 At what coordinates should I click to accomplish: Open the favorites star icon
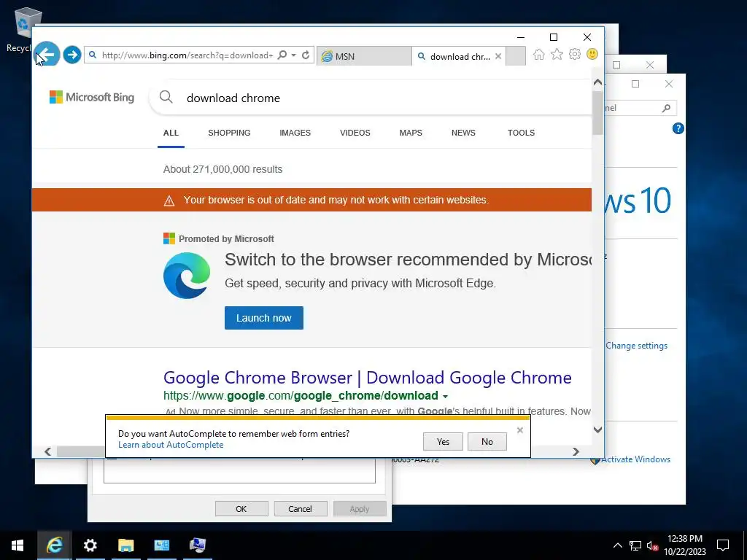pyautogui.click(x=557, y=54)
